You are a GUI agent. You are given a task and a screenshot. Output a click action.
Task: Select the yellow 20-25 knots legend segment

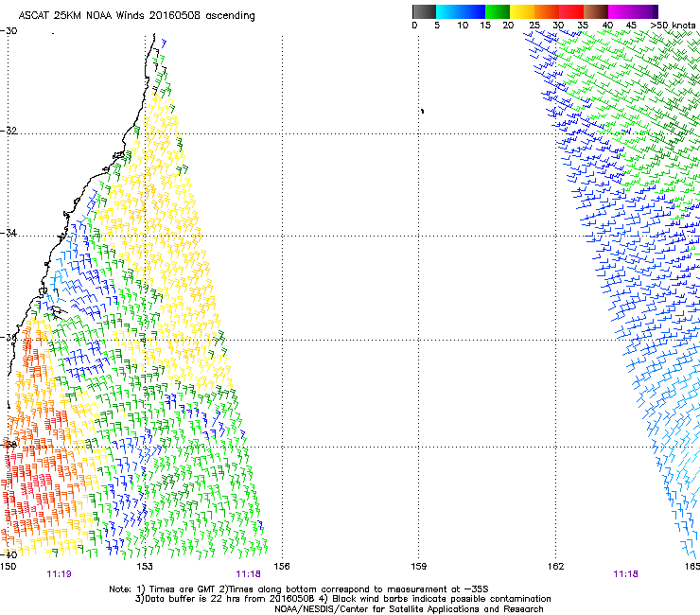pyautogui.click(x=522, y=11)
